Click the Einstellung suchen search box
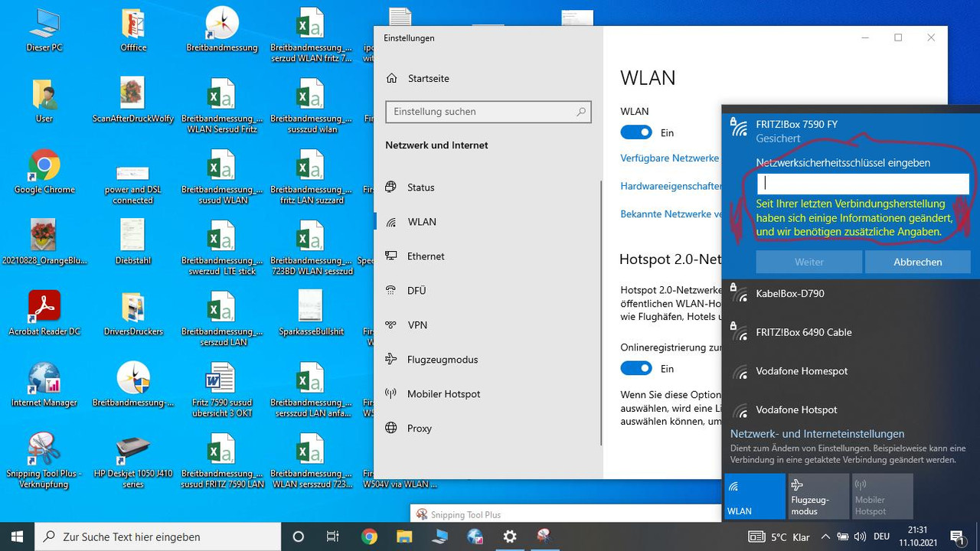This screenshot has height=551, width=980. pyautogui.click(x=488, y=111)
